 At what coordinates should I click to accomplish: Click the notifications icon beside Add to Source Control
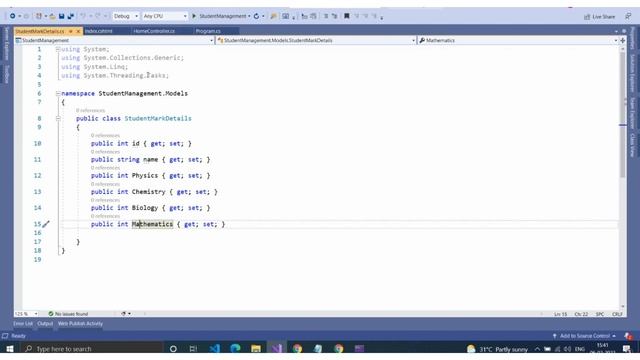pos(628,336)
